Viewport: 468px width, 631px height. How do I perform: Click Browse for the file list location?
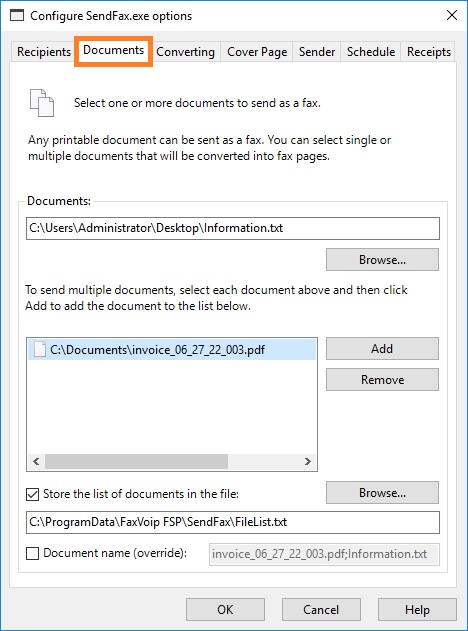click(x=382, y=493)
